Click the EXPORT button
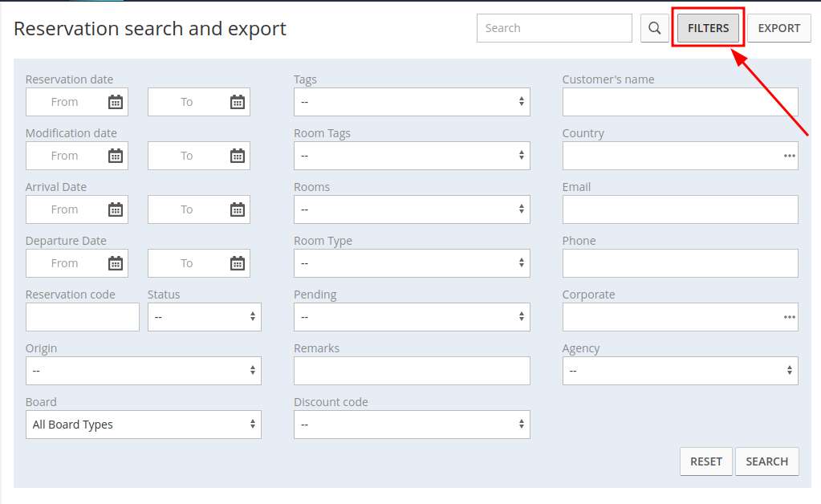The height and width of the screenshot is (504, 821). point(778,28)
